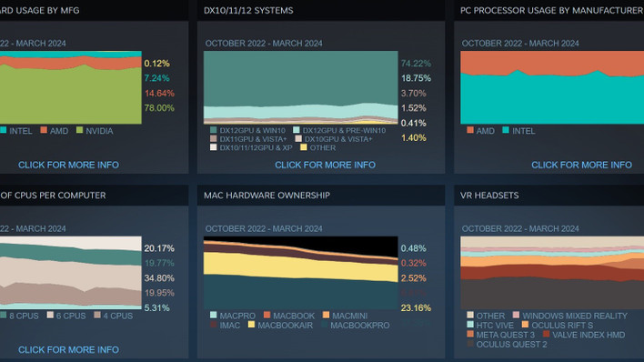
Task: Click the MACBOOKPRO legend label
Action: 360,325
